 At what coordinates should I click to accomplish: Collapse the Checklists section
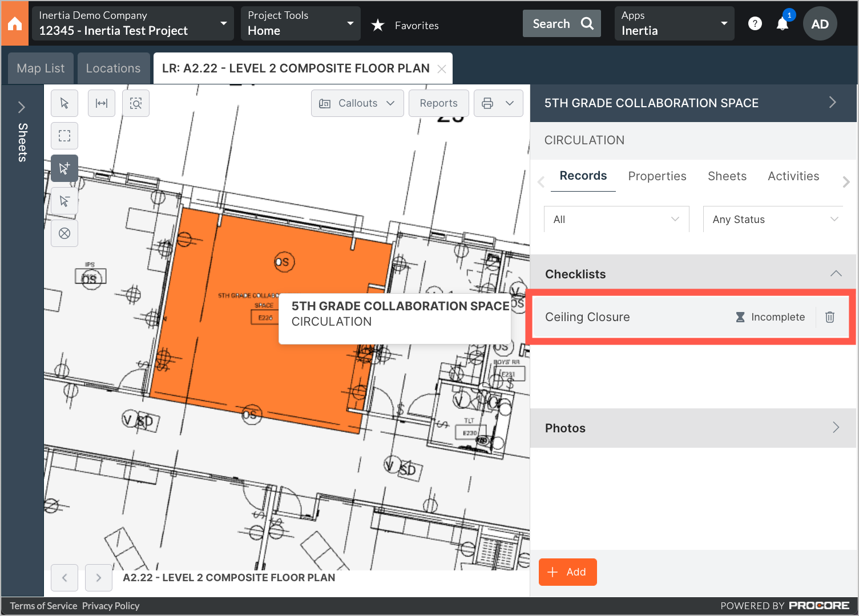click(x=836, y=274)
